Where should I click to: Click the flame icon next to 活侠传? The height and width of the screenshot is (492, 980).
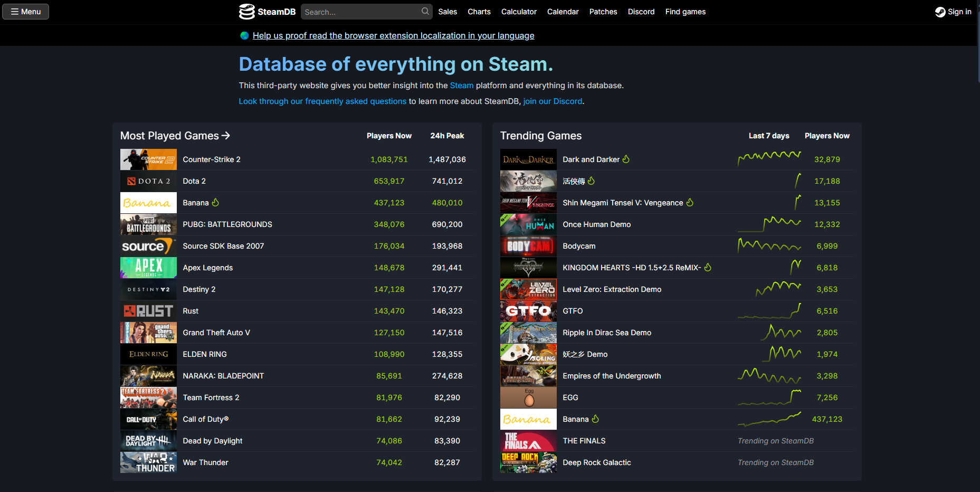[591, 181]
